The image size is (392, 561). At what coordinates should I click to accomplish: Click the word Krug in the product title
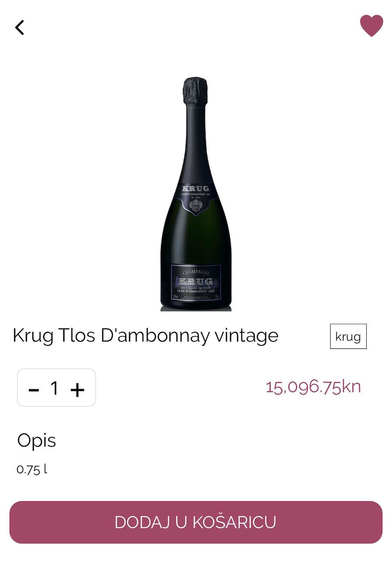click(33, 336)
